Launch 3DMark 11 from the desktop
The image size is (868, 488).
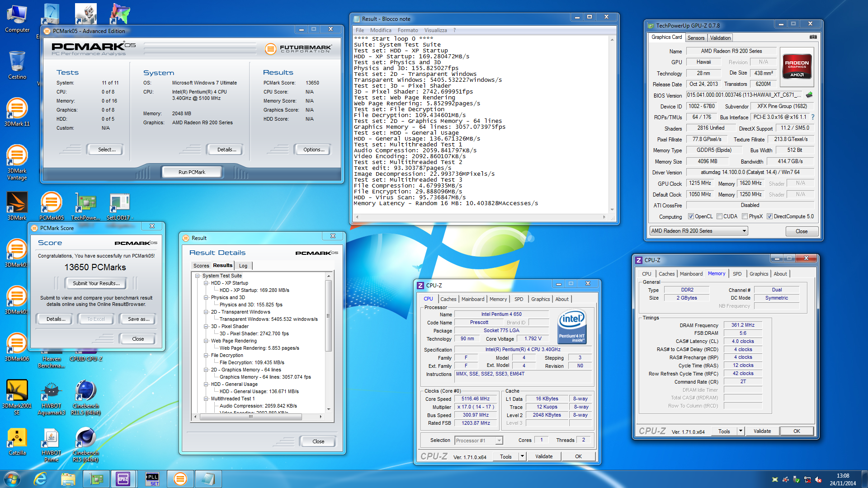(17, 112)
